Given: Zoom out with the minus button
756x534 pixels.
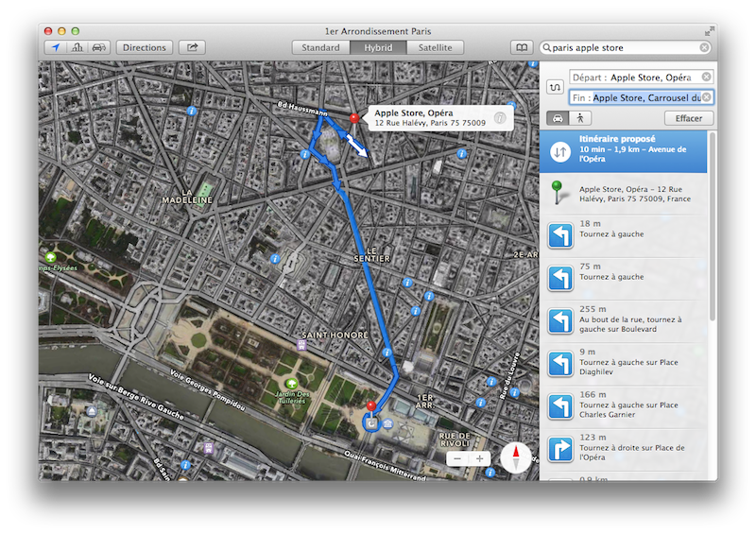Looking at the screenshot, I should (x=457, y=458).
